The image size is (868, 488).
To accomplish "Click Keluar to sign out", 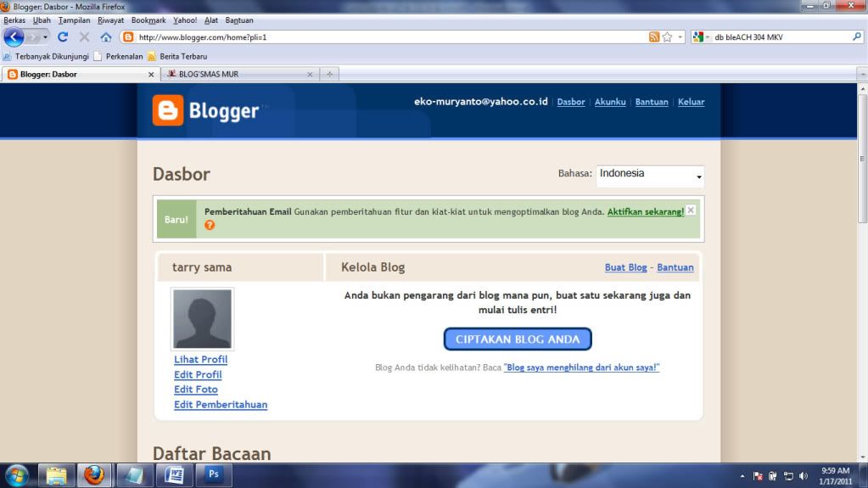I will (x=691, y=102).
